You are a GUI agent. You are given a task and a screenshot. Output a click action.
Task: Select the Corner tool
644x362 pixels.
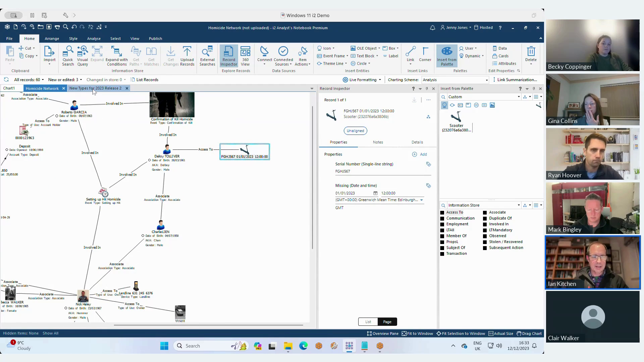pyautogui.click(x=425, y=54)
